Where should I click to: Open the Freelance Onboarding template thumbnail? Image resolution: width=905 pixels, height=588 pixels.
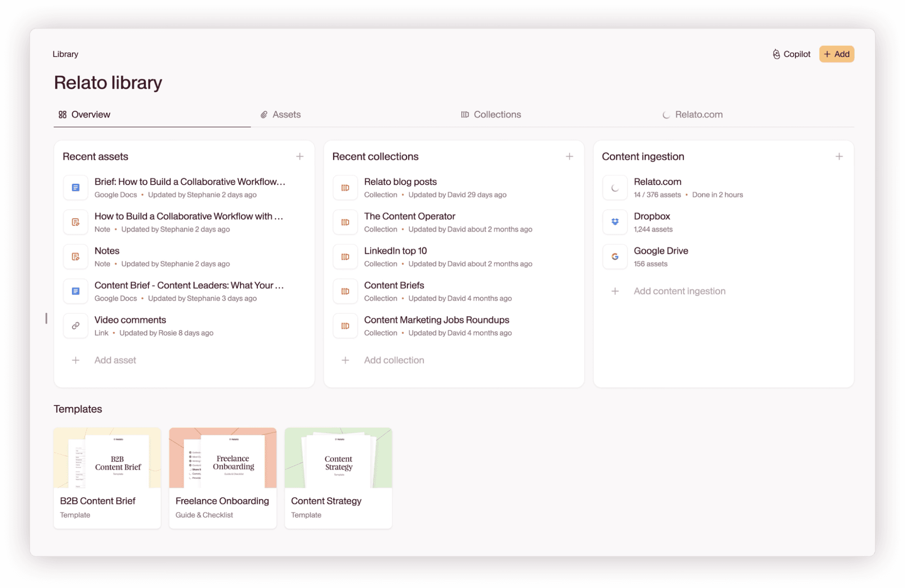[223, 458]
